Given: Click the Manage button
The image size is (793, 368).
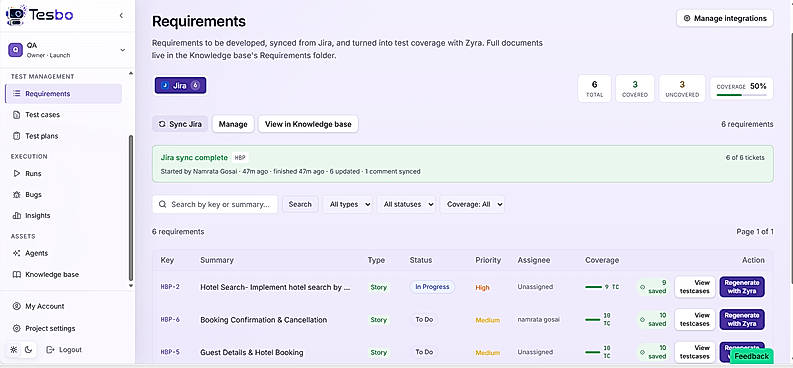Looking at the screenshot, I should 233,124.
